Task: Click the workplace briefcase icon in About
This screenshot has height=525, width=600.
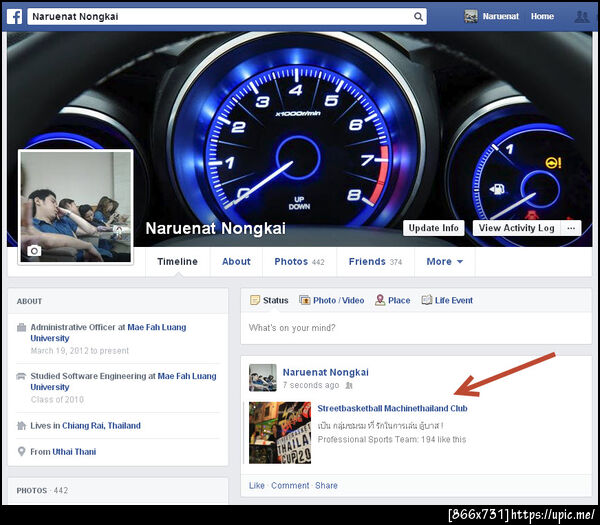Action: [21, 327]
